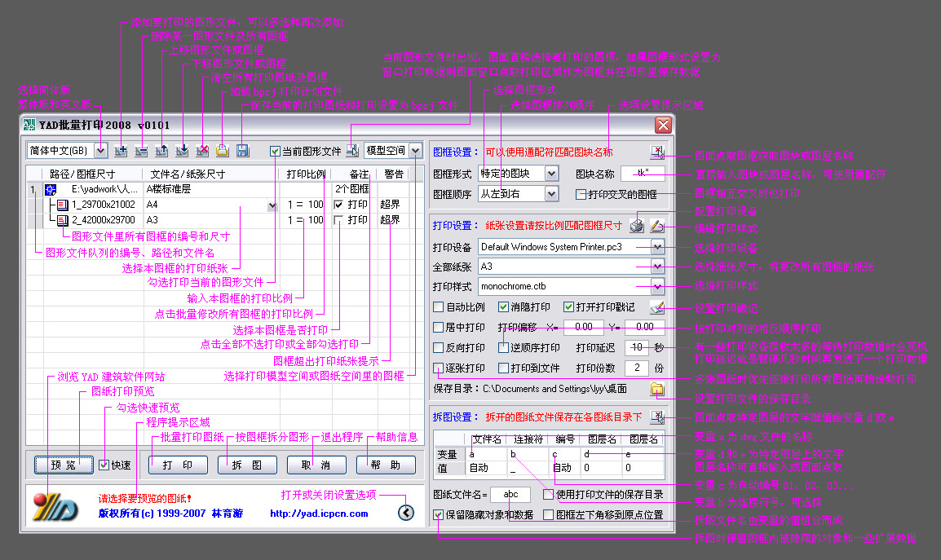This screenshot has height=560, width=941.
Task: Click the 拆图 button
Action: pyautogui.click(x=246, y=465)
